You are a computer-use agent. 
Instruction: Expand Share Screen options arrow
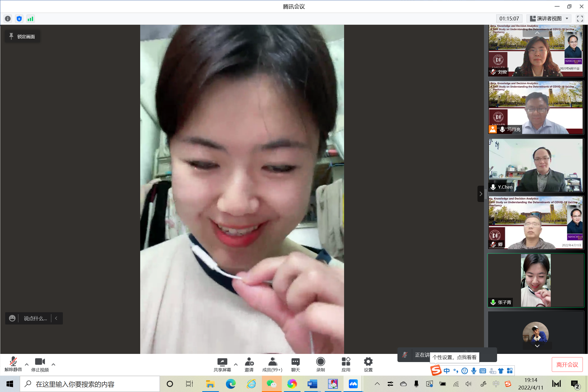pyautogui.click(x=236, y=364)
